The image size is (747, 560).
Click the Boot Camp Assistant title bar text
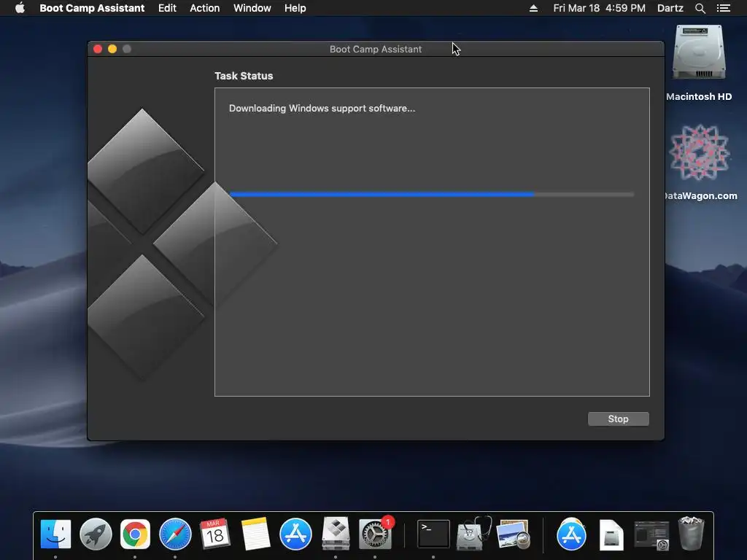(376, 49)
